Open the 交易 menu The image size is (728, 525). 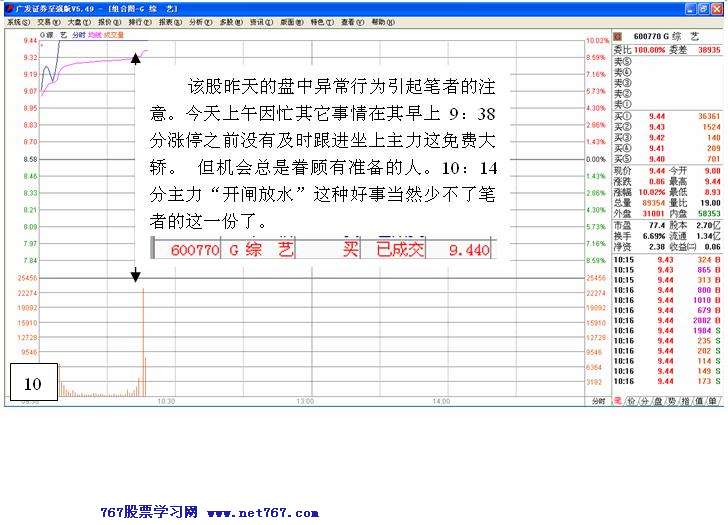(x=49, y=22)
